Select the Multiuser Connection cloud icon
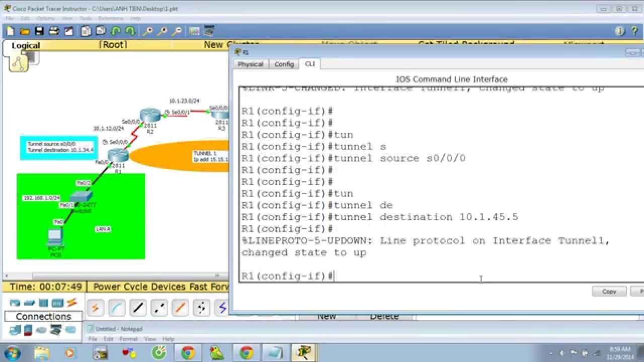The width and height of the screenshot is (644, 362). [70, 330]
